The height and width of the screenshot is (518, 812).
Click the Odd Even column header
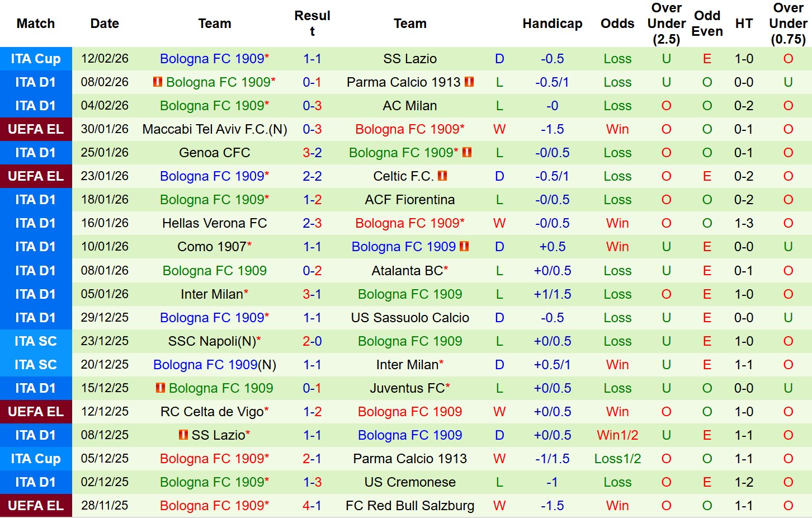(x=707, y=23)
